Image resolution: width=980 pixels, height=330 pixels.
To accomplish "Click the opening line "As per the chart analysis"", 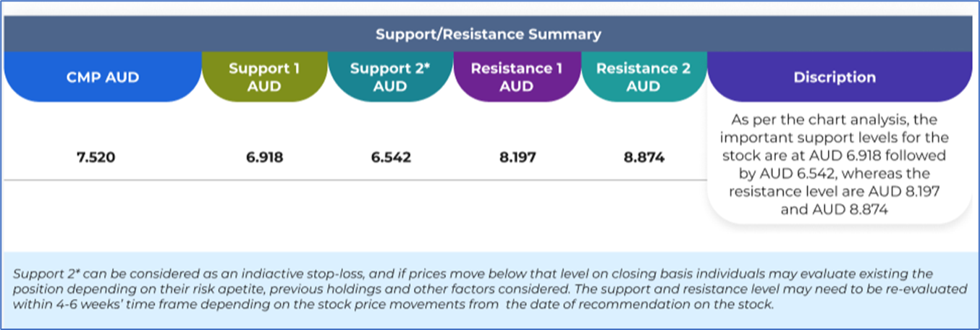I will click(835, 119).
